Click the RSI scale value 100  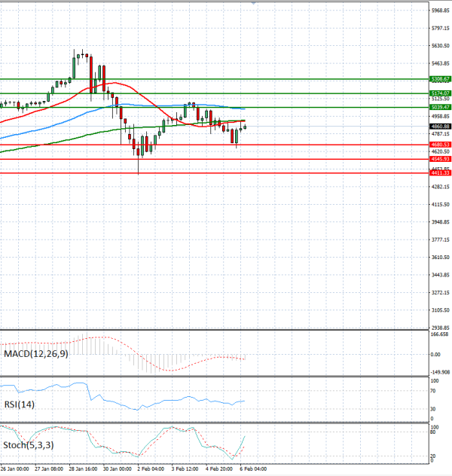434,382
